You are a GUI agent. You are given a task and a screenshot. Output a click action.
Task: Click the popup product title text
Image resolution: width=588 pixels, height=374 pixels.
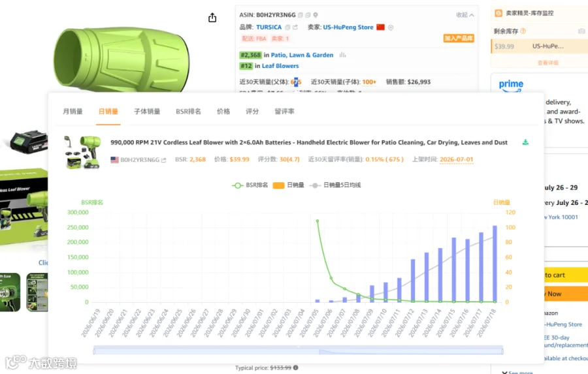[309, 142]
